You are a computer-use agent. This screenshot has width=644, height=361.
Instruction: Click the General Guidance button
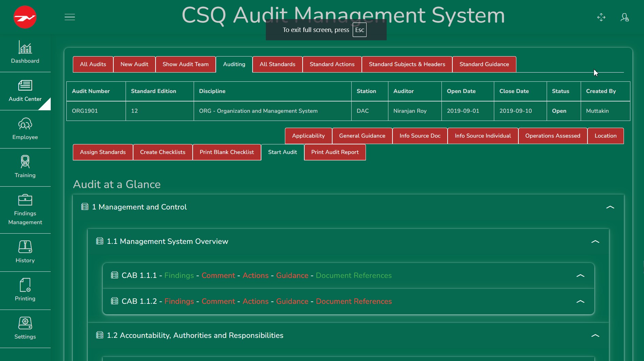pyautogui.click(x=362, y=136)
